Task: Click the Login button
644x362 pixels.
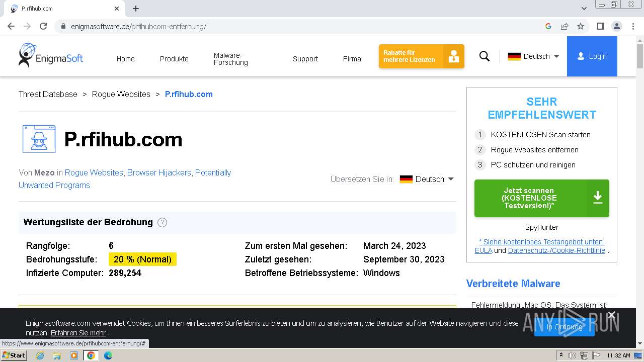Action: (592, 56)
